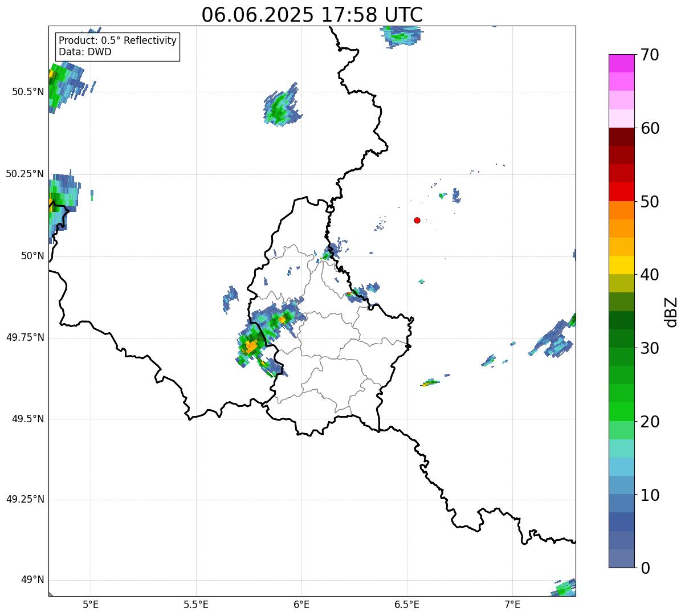The height and width of the screenshot is (616, 685).
Task: Click the longitude label 6.5°E
Action: [407, 604]
